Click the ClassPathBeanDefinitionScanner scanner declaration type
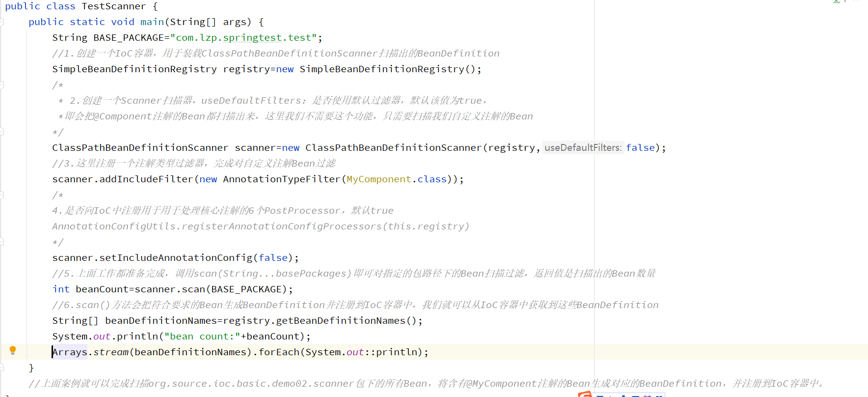 (140, 148)
